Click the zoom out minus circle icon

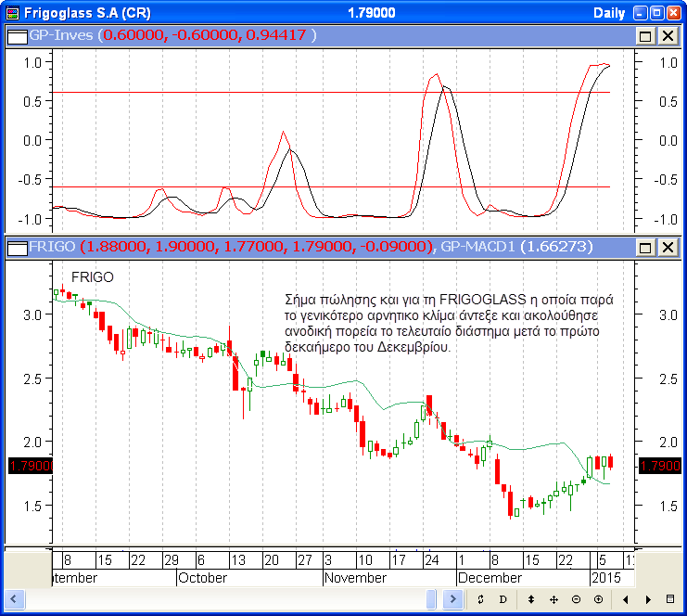tap(576, 599)
